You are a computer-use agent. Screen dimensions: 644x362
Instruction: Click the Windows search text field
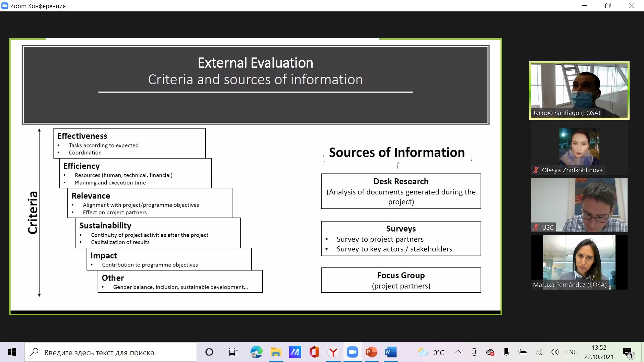(111, 352)
